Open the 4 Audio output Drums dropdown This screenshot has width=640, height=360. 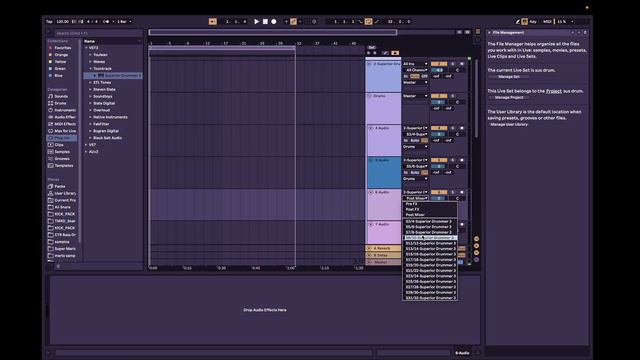[416, 147]
